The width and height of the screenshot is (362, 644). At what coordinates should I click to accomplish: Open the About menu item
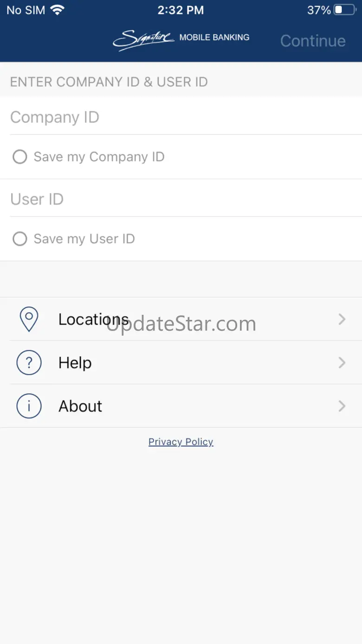[x=80, y=406]
